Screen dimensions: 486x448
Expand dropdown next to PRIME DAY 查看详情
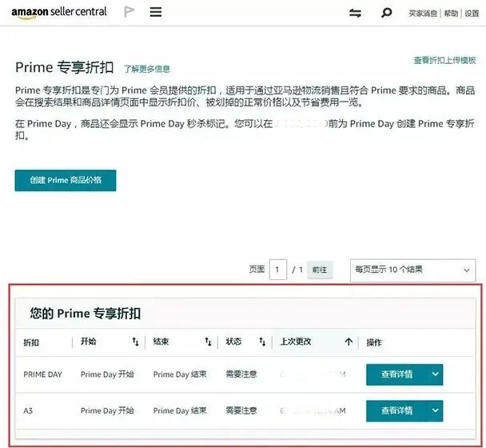(435, 374)
